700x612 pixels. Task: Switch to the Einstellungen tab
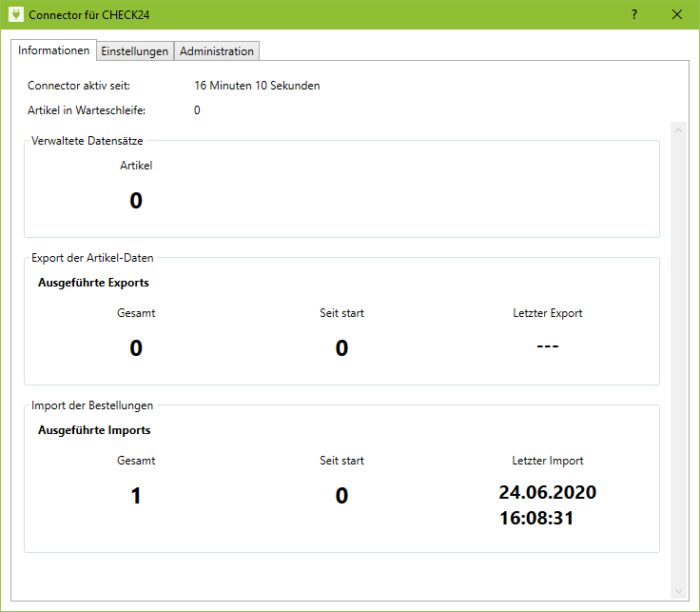pyautogui.click(x=134, y=51)
